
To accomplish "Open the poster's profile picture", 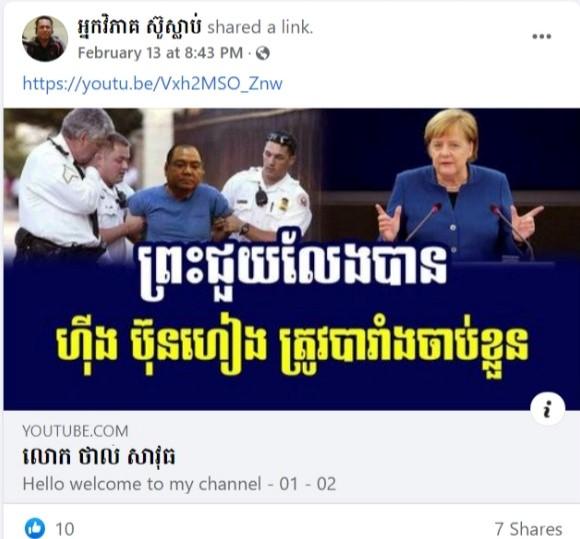I will [x=45, y=38].
